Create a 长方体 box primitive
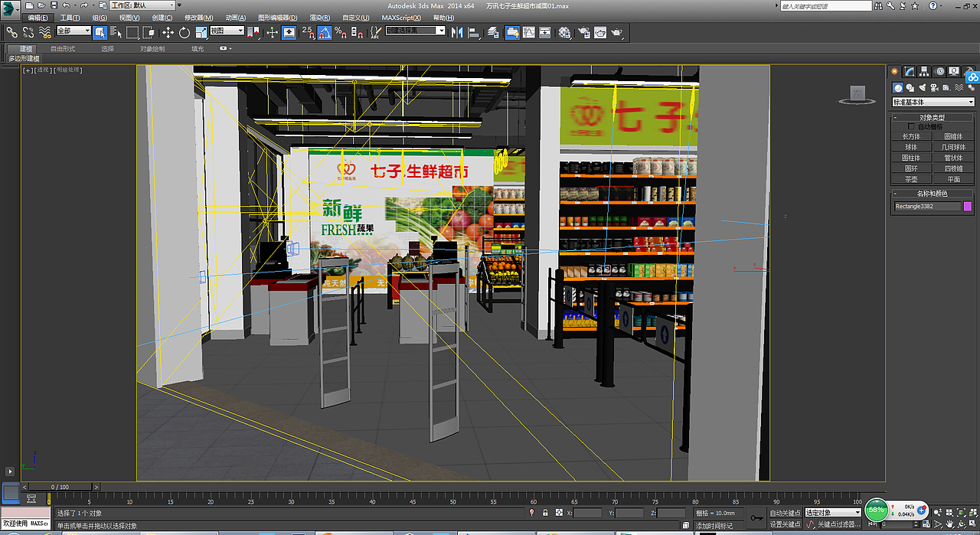The height and width of the screenshot is (535, 980). point(911,136)
